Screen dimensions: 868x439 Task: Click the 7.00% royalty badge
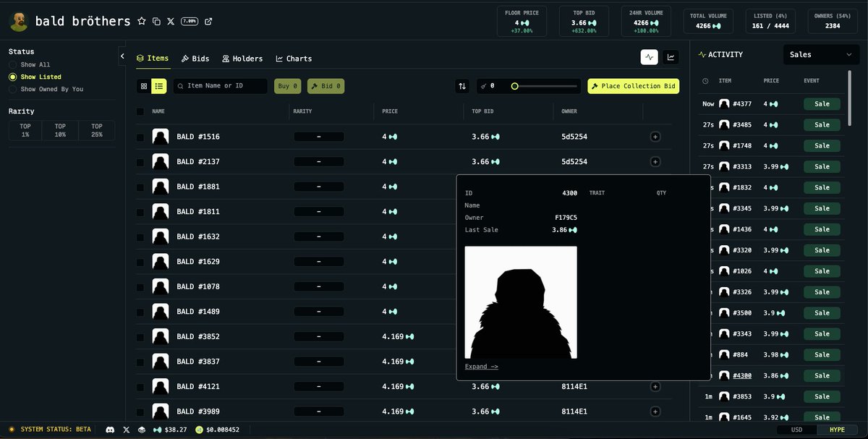tap(190, 22)
